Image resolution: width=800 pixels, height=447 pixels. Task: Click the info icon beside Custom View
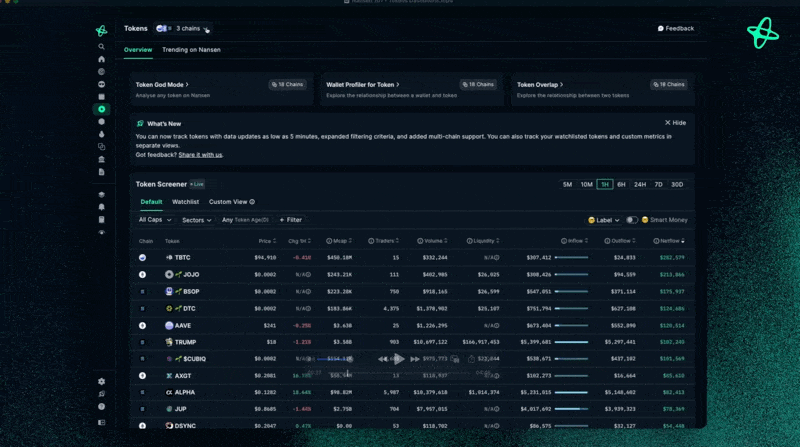(x=252, y=202)
